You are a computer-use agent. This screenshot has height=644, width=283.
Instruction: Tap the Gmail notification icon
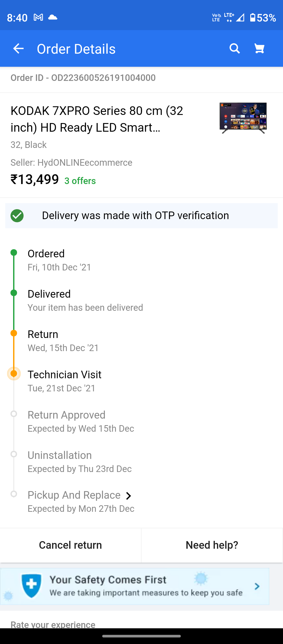pos(38,18)
